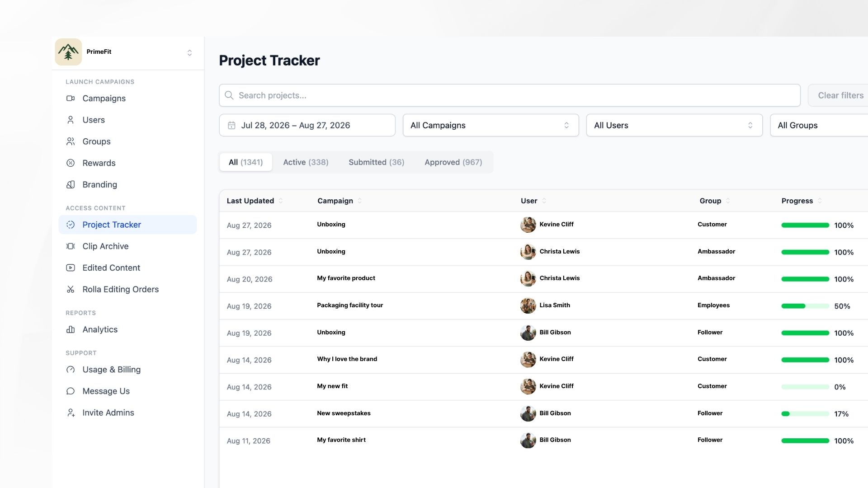Open the Packaging facility tour campaign
This screenshot has width=868, height=488.
(x=350, y=305)
